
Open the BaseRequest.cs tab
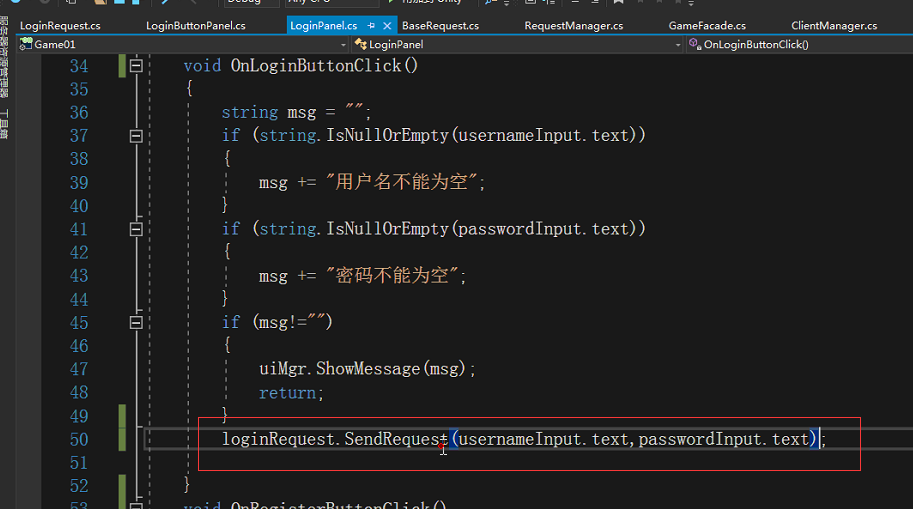pyautogui.click(x=441, y=26)
